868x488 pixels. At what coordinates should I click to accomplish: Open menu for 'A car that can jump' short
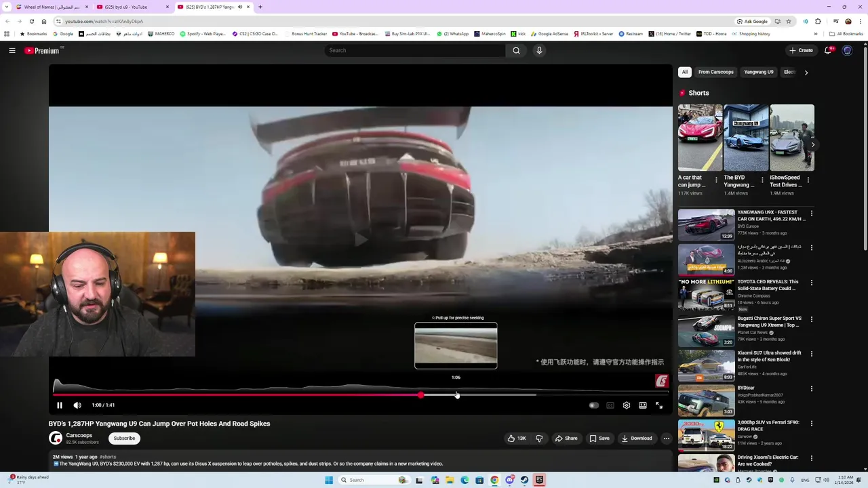[716, 180]
